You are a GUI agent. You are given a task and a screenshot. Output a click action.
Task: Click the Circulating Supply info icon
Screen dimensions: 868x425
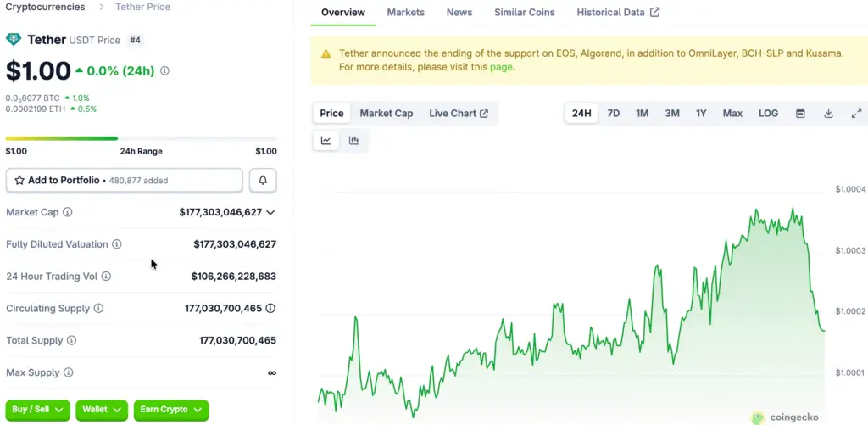pyautogui.click(x=98, y=309)
